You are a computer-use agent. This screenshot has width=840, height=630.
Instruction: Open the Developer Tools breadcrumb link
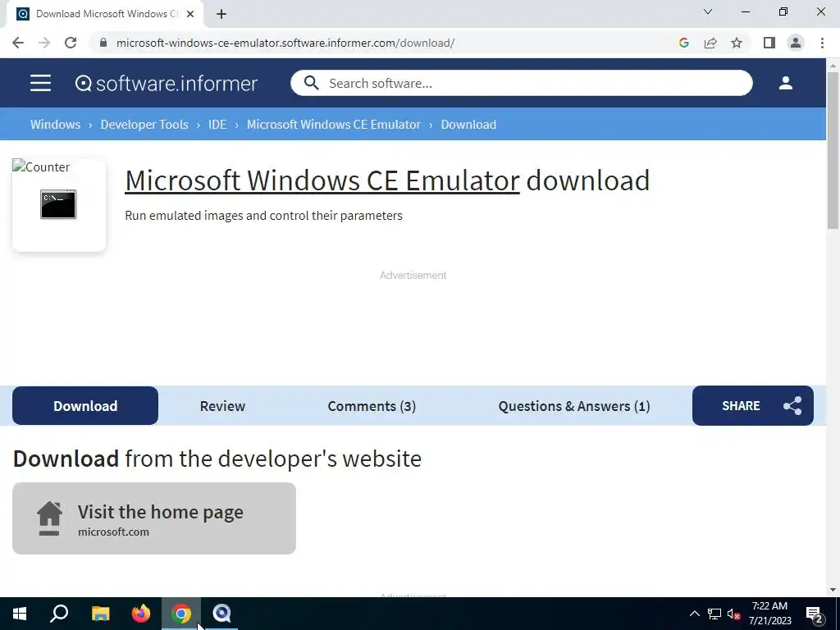tap(144, 125)
